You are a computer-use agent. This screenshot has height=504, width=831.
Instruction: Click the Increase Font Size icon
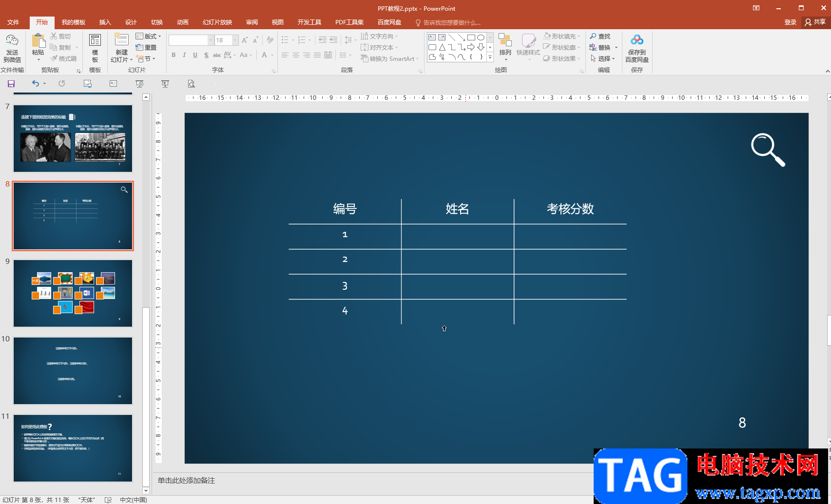[245, 40]
